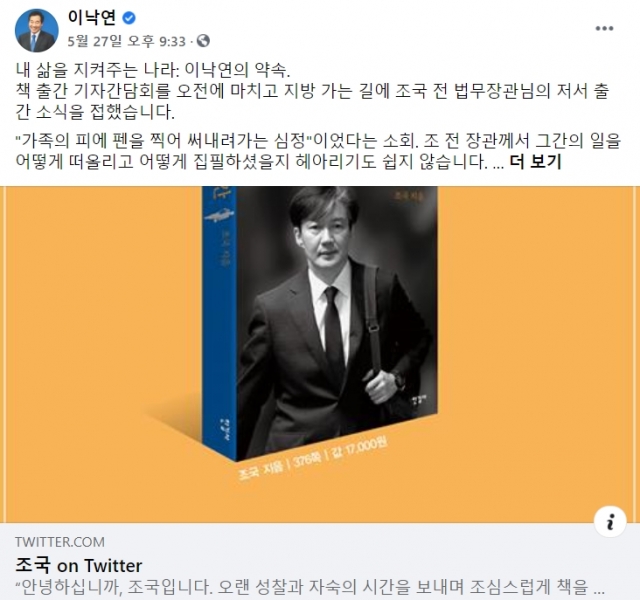The image size is (640, 600).
Task: Open the three-dot post options menu
Action: point(604,28)
